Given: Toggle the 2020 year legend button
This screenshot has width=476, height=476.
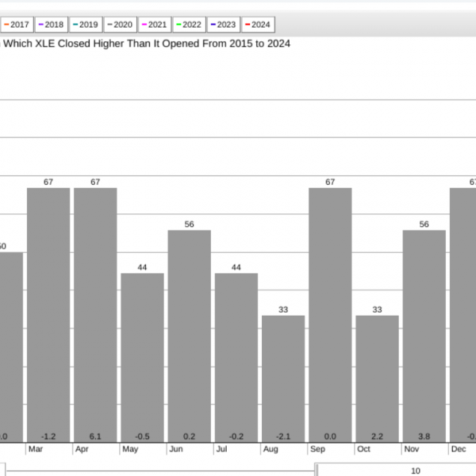Looking at the screenshot, I should tap(121, 25).
